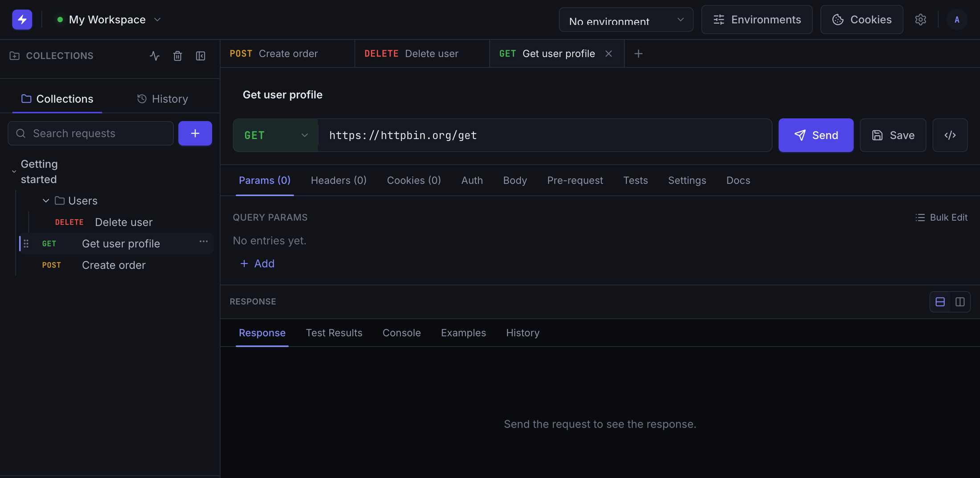
Task: Open the Tests request tab
Action: (x=635, y=180)
